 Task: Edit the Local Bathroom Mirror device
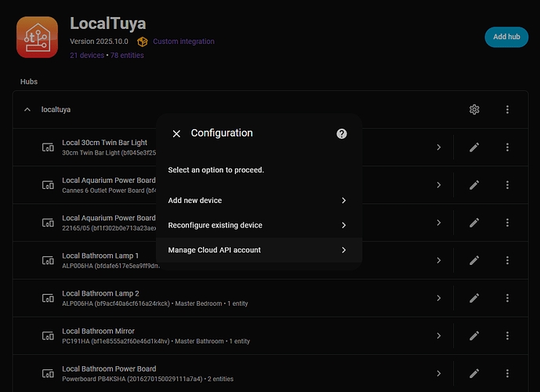[x=474, y=336]
